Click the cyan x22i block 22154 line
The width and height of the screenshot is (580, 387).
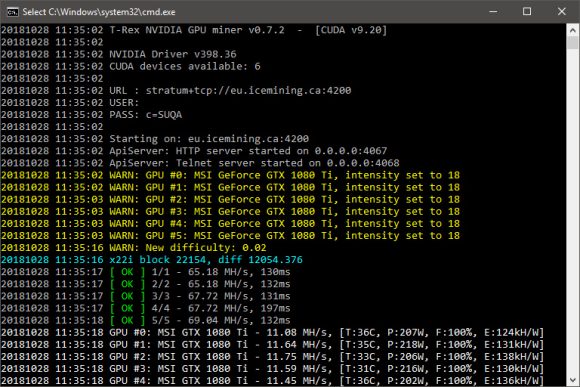[152, 260]
